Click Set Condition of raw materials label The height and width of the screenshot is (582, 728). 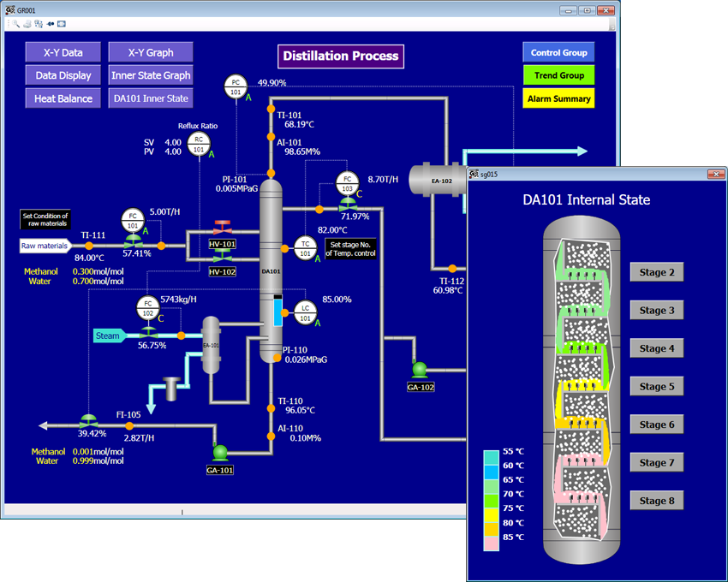(45, 219)
